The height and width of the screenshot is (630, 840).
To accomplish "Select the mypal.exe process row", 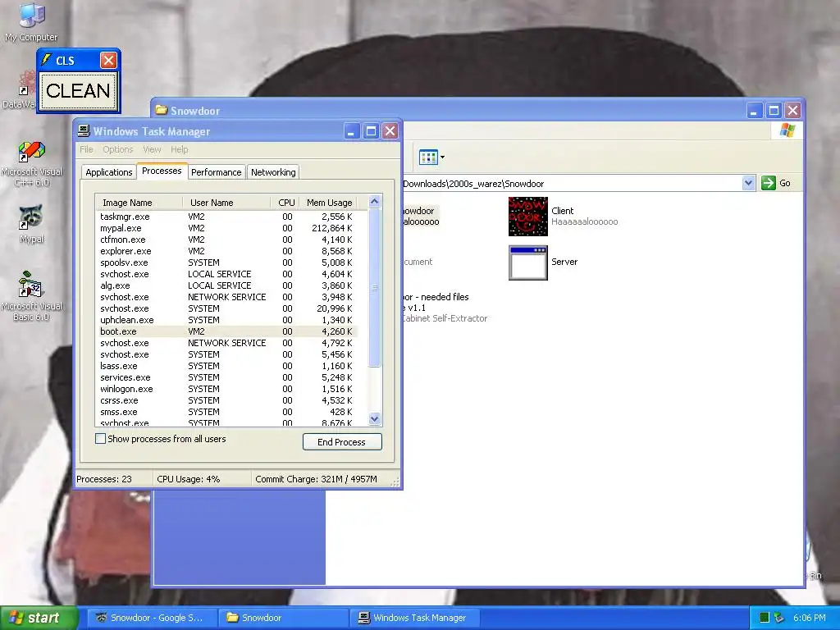I will (x=226, y=228).
